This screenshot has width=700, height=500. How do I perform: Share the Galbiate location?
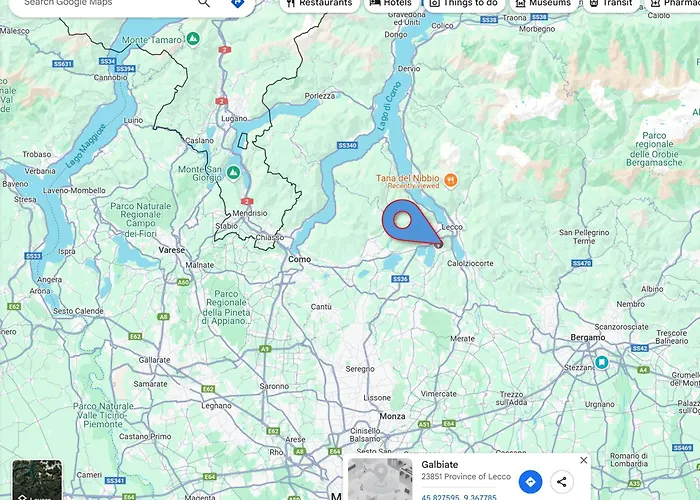point(562,481)
